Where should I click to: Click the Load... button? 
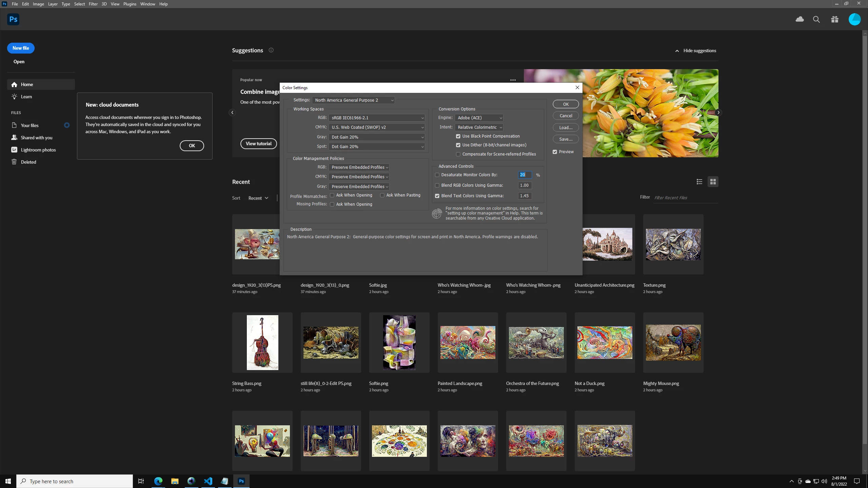pos(566,127)
